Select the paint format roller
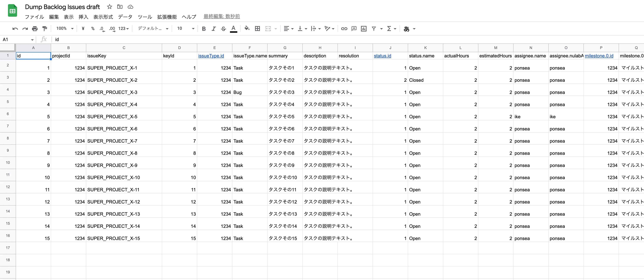The width and height of the screenshot is (644, 280). [45, 29]
